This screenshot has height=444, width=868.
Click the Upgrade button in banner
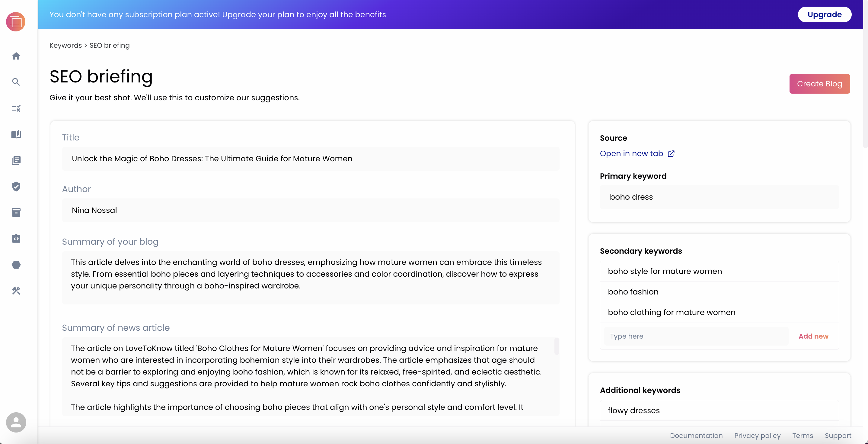[824, 14]
